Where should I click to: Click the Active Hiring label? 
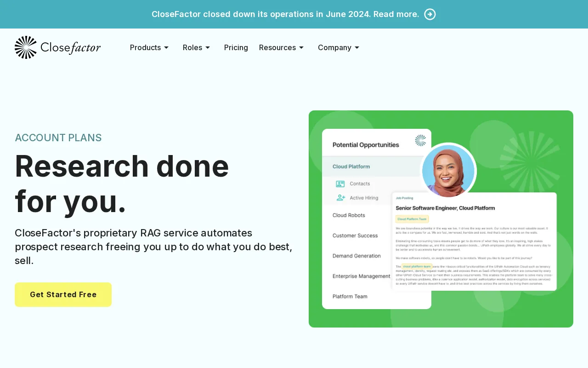point(364,198)
